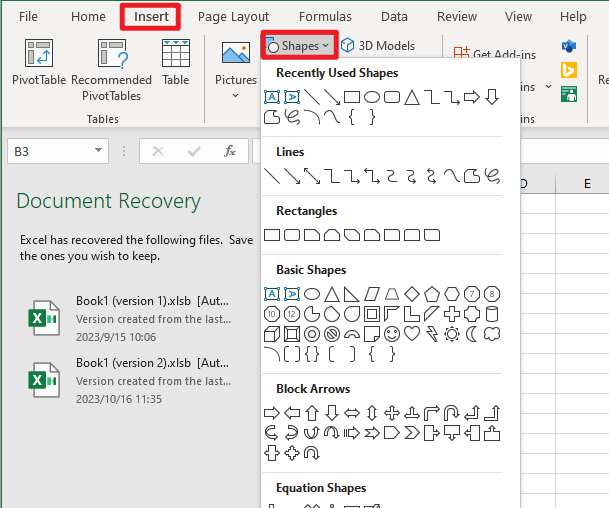
Task: Open the Insert tab
Action: (x=151, y=17)
